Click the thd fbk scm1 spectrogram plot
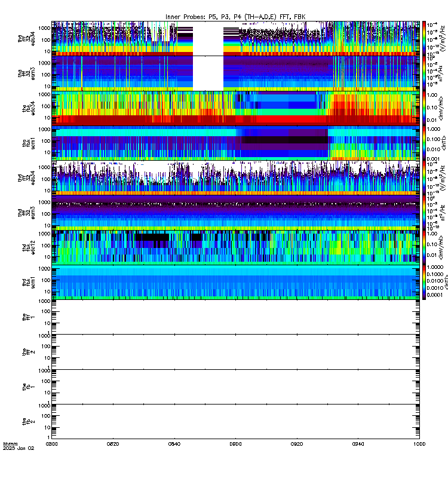 coord(235,282)
